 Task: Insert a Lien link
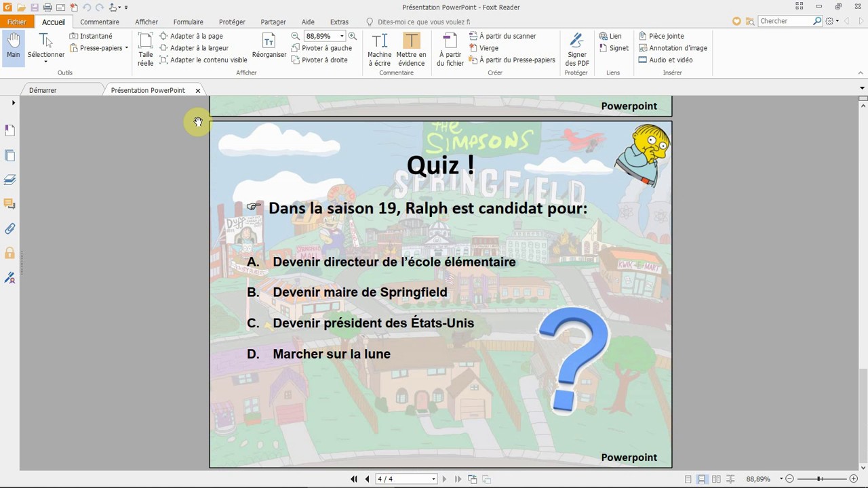(610, 36)
